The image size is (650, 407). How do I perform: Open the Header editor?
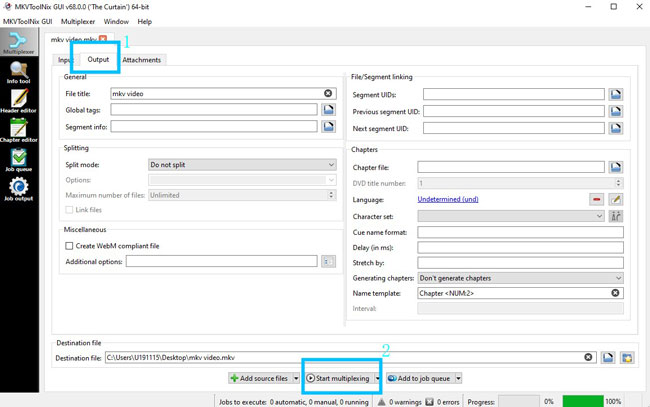tap(19, 101)
